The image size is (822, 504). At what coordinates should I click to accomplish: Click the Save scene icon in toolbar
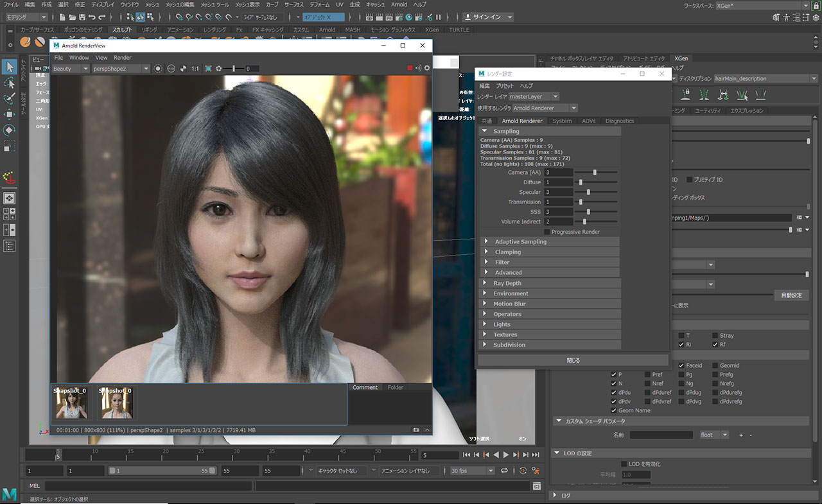pyautogui.click(x=82, y=17)
